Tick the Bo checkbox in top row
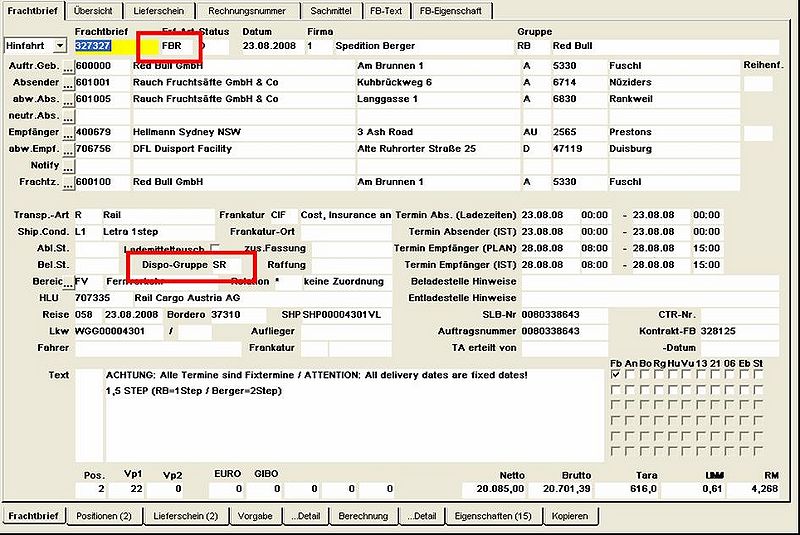This screenshot has height=535, width=800. (x=644, y=375)
